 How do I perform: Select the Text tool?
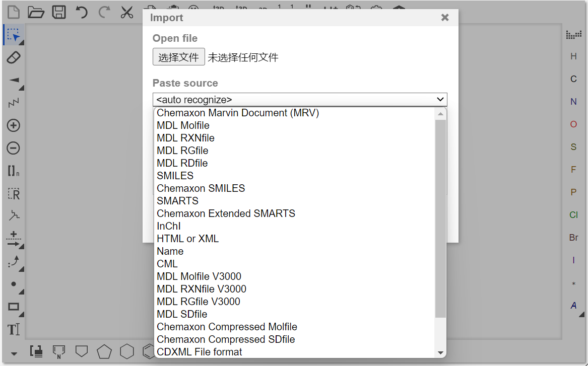click(x=14, y=329)
